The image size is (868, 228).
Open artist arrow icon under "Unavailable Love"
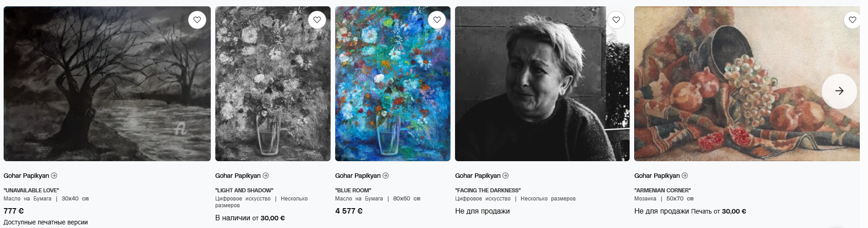54,176
